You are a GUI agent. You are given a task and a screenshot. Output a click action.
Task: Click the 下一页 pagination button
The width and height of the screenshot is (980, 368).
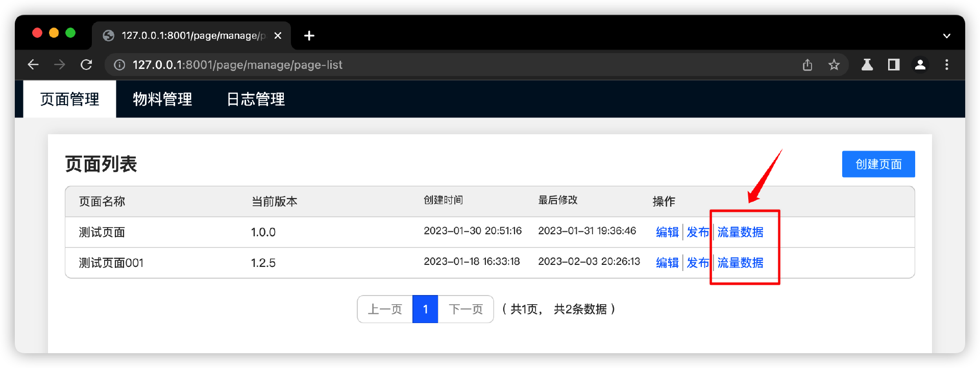(465, 309)
